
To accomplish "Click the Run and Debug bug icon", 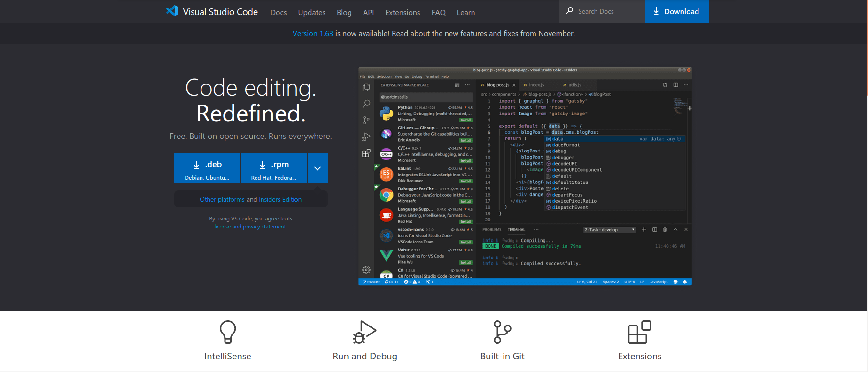I will click(365, 332).
